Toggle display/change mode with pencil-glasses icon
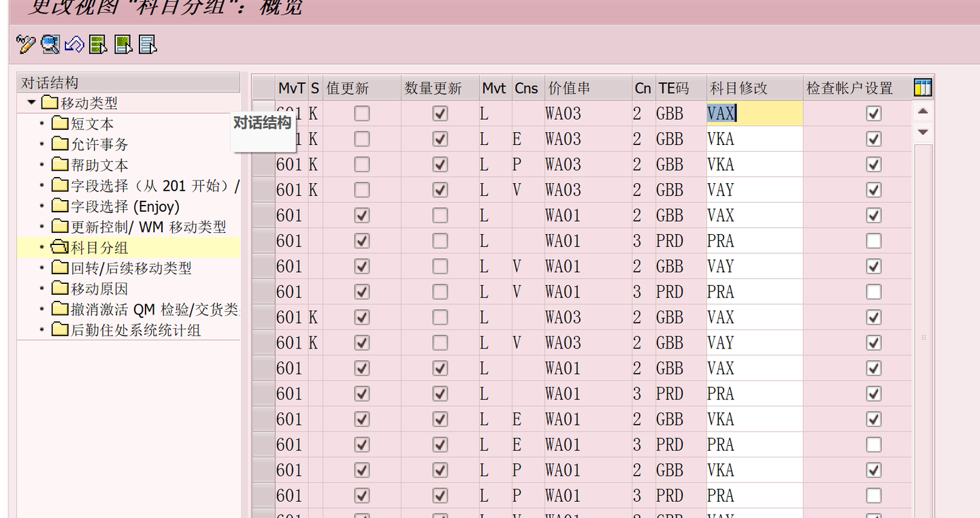 (x=26, y=45)
